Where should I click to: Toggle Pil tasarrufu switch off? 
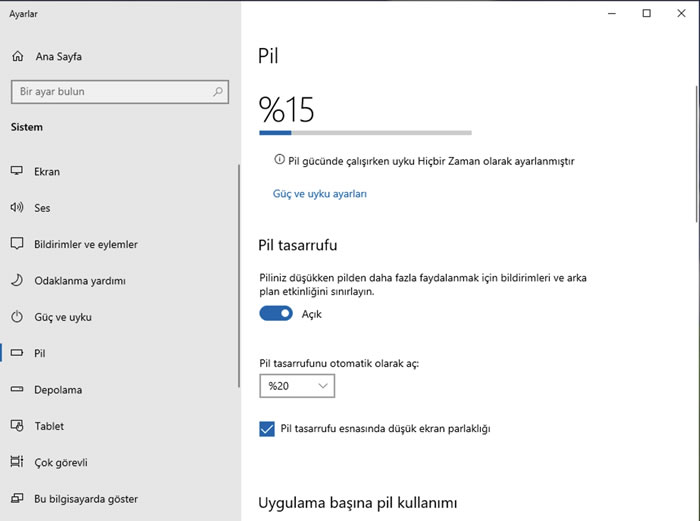tap(276, 314)
